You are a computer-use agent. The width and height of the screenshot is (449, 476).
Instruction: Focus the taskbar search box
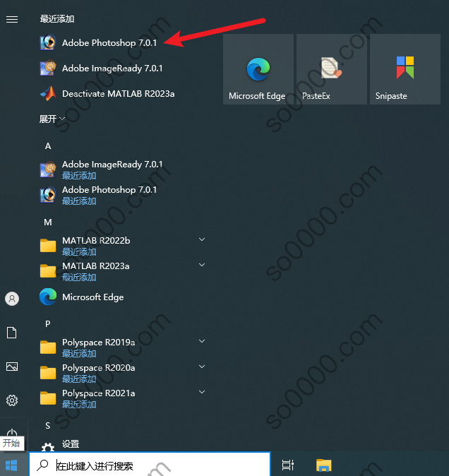150,465
